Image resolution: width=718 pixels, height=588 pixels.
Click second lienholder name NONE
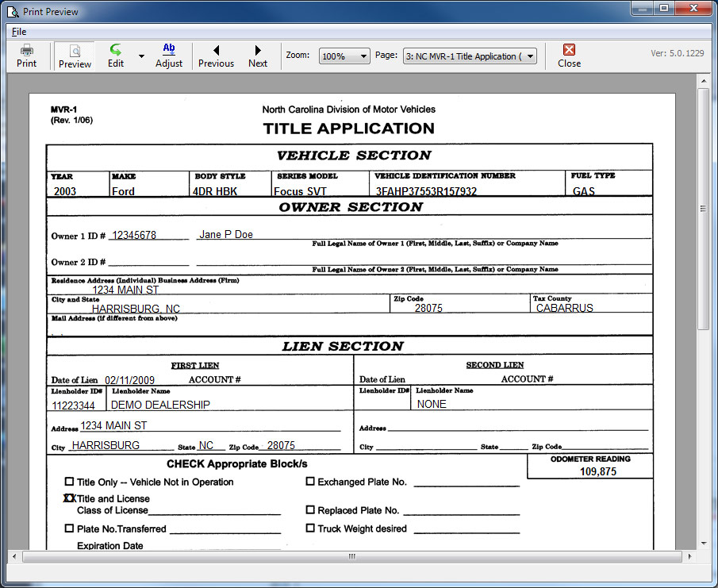tap(432, 404)
